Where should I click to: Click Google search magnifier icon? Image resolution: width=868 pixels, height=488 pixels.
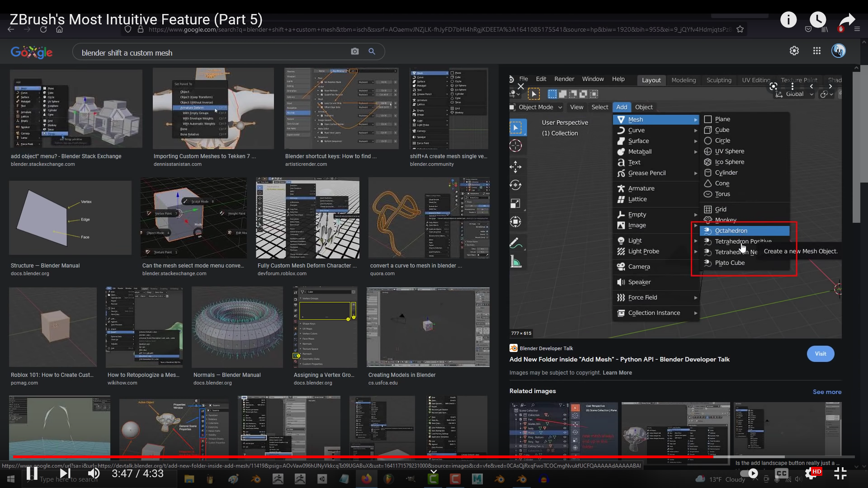pyautogui.click(x=372, y=52)
